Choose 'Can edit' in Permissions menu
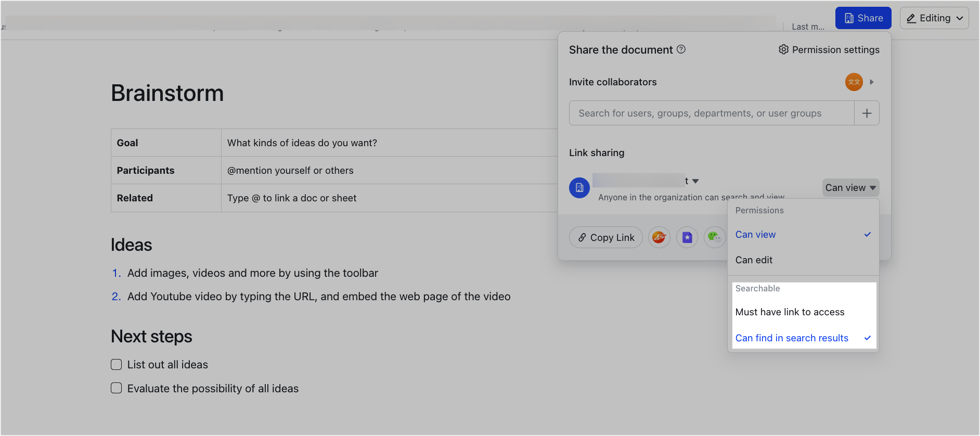The height and width of the screenshot is (436, 980). pyautogui.click(x=754, y=260)
